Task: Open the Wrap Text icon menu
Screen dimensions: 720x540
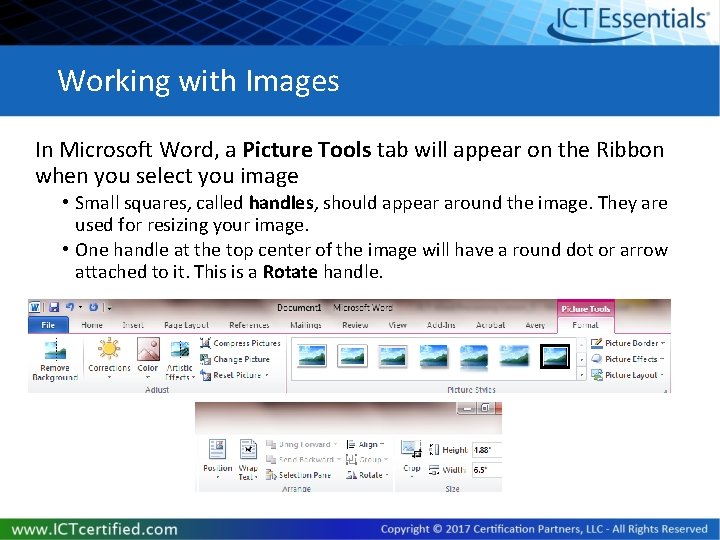Action: point(248,450)
